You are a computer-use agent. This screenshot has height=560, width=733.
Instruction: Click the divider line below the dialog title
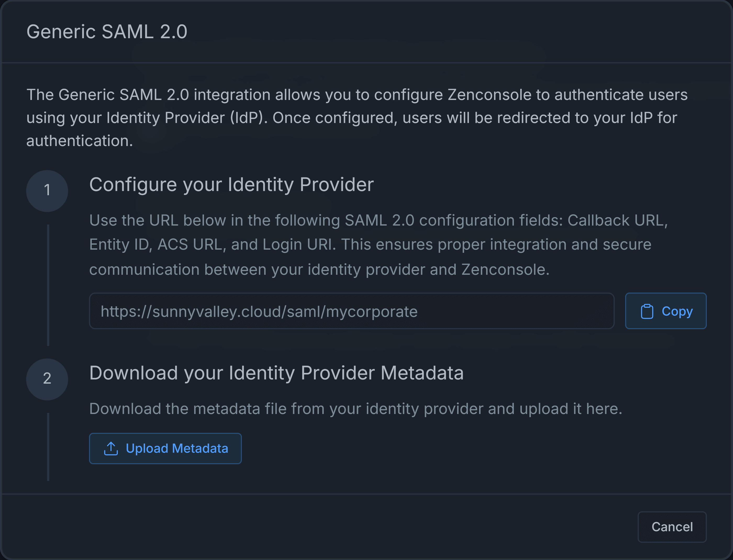[x=366, y=63]
